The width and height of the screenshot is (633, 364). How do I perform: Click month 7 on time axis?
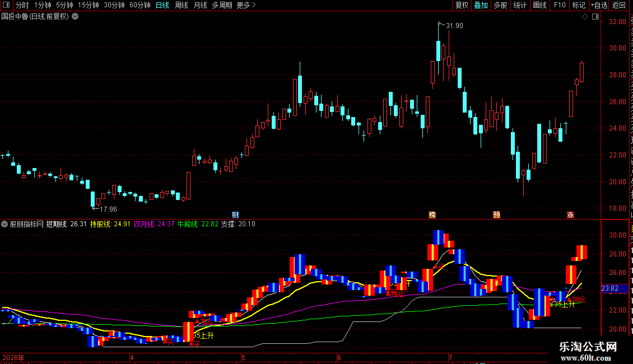click(x=450, y=357)
